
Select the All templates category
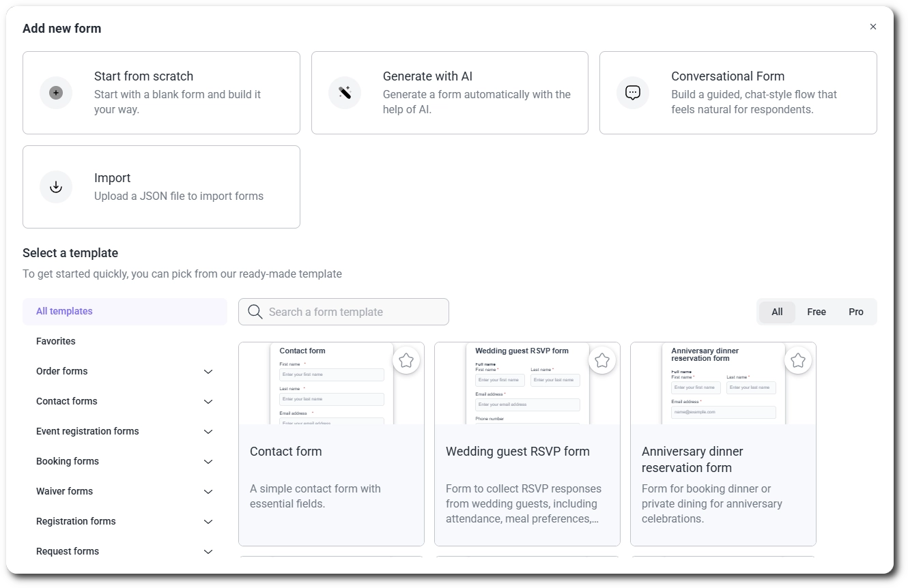pyautogui.click(x=125, y=311)
